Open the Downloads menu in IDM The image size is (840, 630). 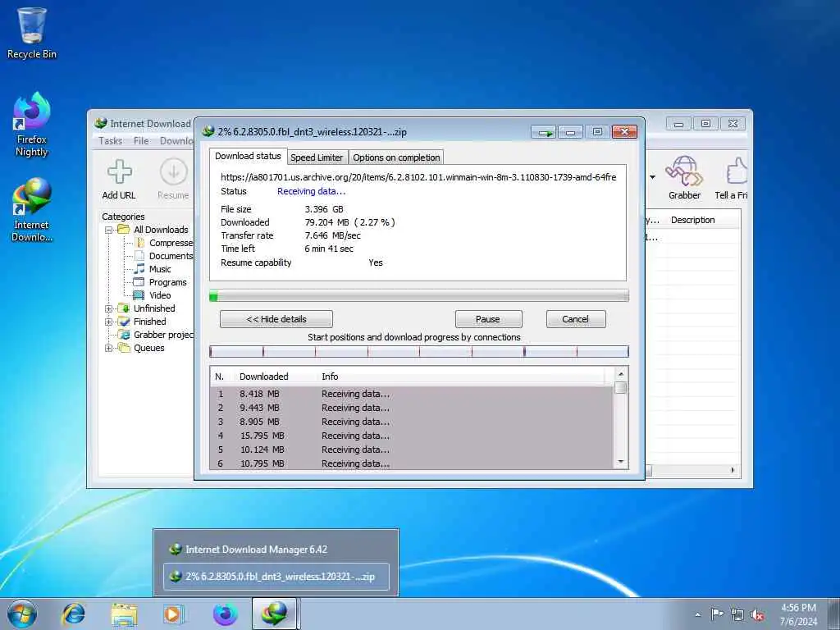pyautogui.click(x=176, y=141)
